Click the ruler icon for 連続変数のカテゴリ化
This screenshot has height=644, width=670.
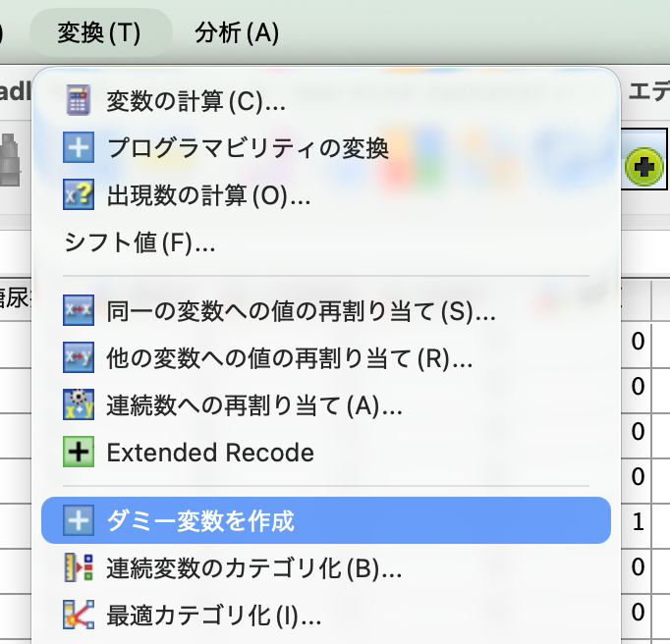(x=79, y=567)
